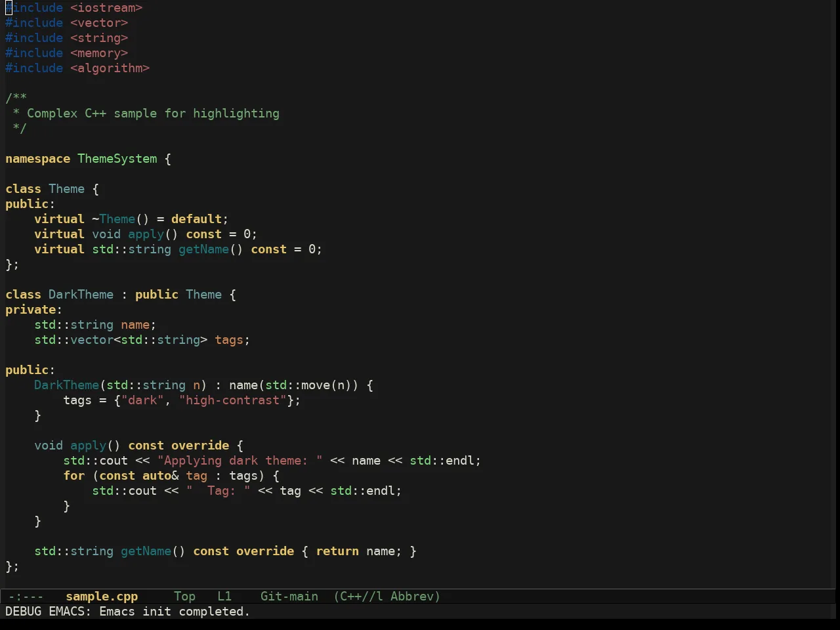Click the string literal "dark"
Viewport: 840px width, 630px height.
[142, 400]
